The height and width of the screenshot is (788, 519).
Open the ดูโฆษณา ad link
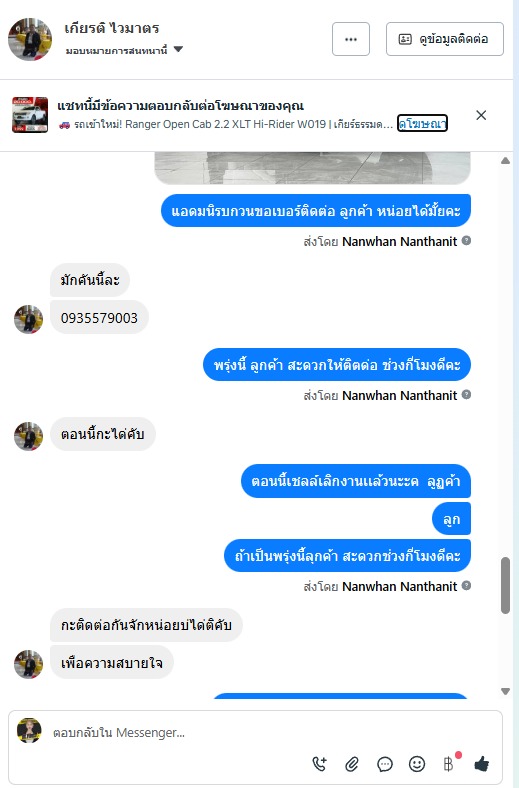click(422, 124)
